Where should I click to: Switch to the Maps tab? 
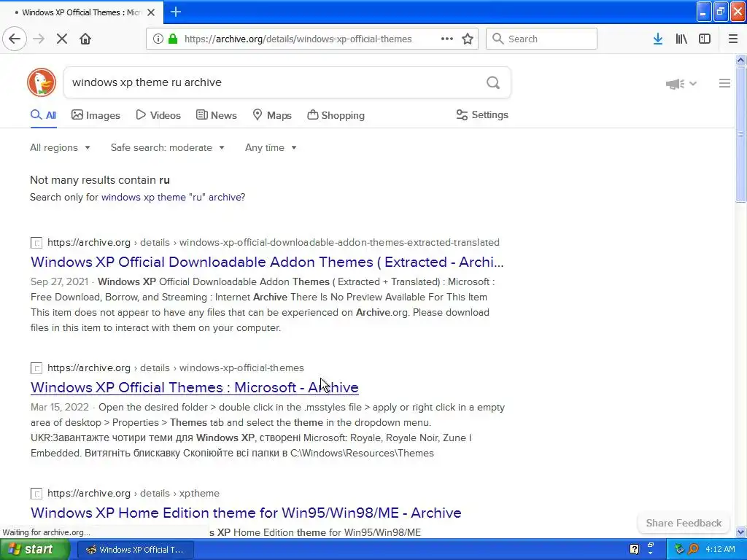272,115
